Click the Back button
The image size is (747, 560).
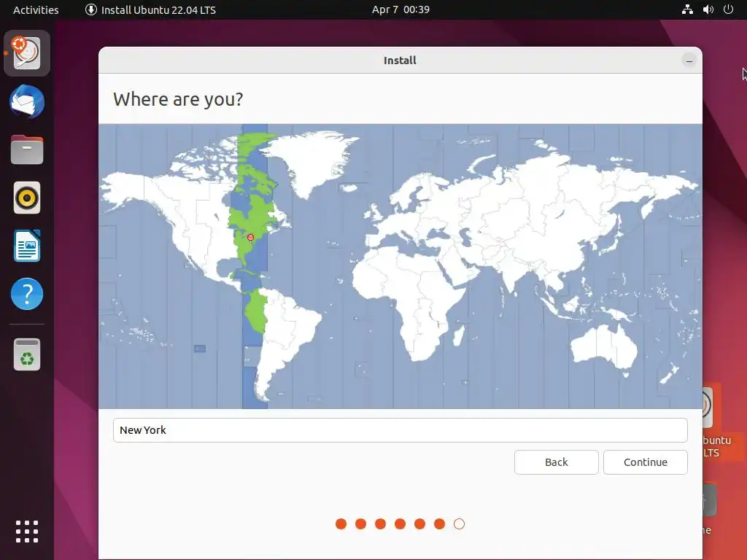click(x=556, y=462)
